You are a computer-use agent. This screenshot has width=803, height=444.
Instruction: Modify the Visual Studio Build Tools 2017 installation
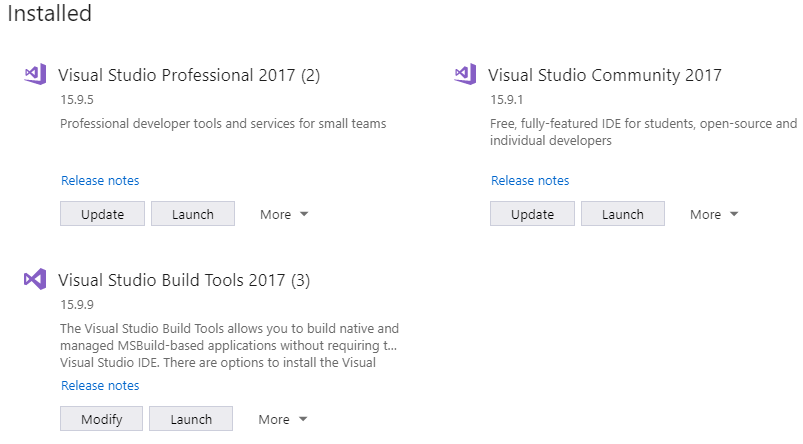(101, 419)
